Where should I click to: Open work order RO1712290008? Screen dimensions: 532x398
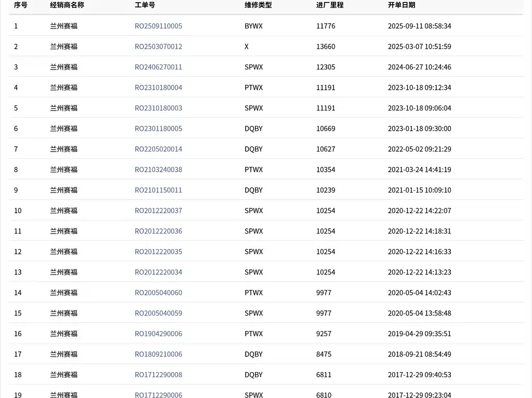[x=158, y=375]
